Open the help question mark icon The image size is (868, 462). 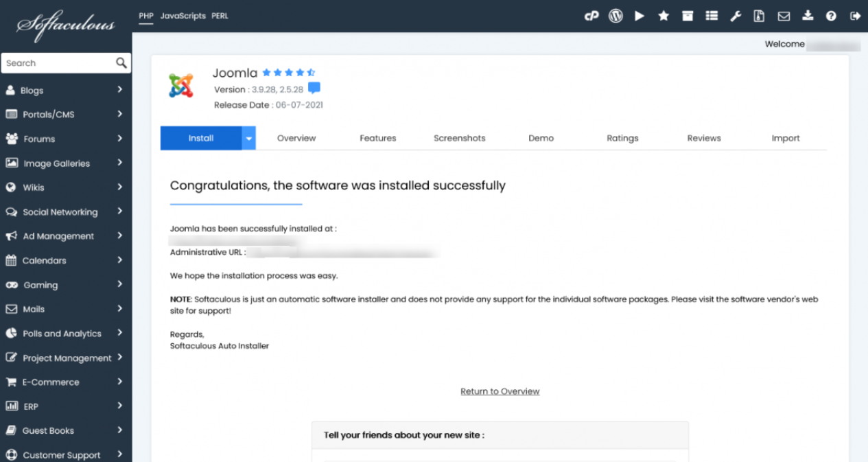(x=831, y=16)
